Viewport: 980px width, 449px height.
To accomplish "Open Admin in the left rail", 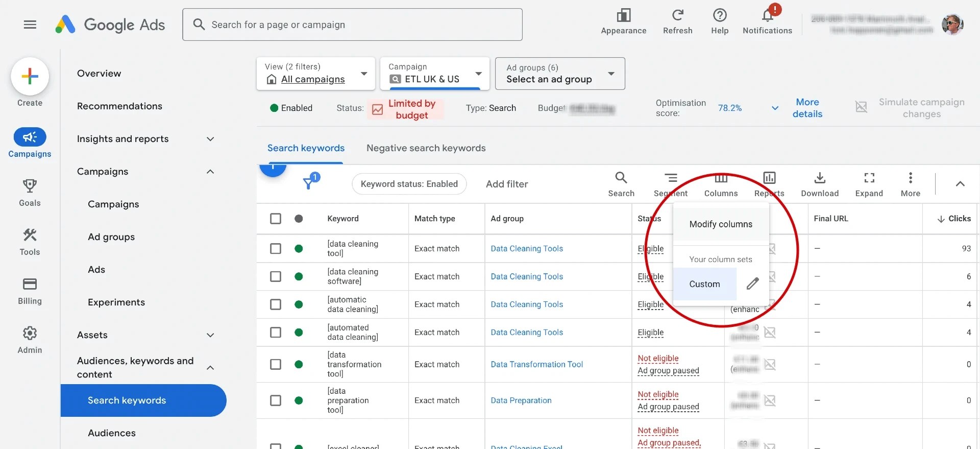I will tap(30, 340).
